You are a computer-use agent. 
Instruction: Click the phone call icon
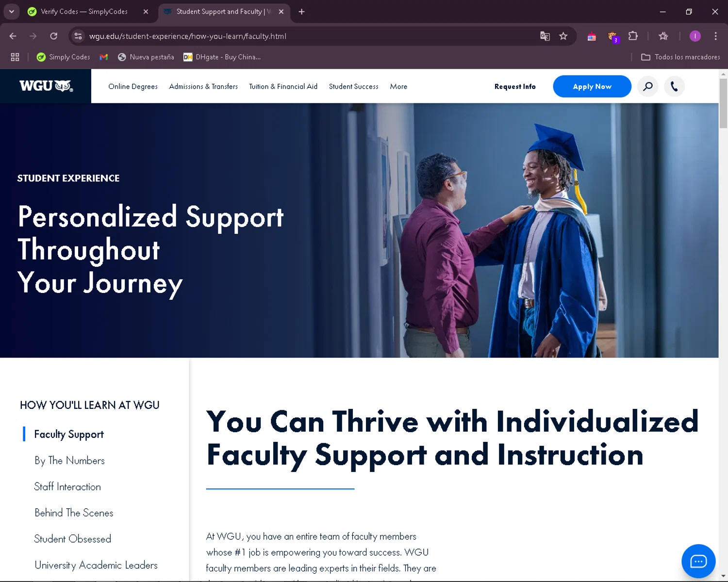(674, 86)
